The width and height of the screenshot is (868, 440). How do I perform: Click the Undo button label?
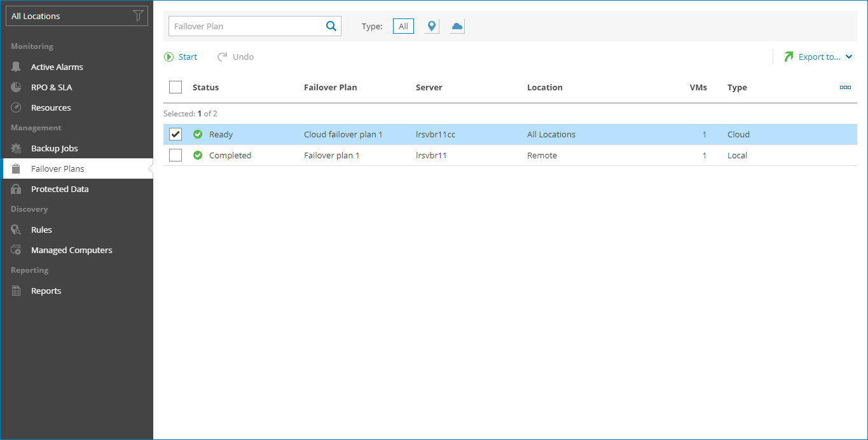point(243,57)
